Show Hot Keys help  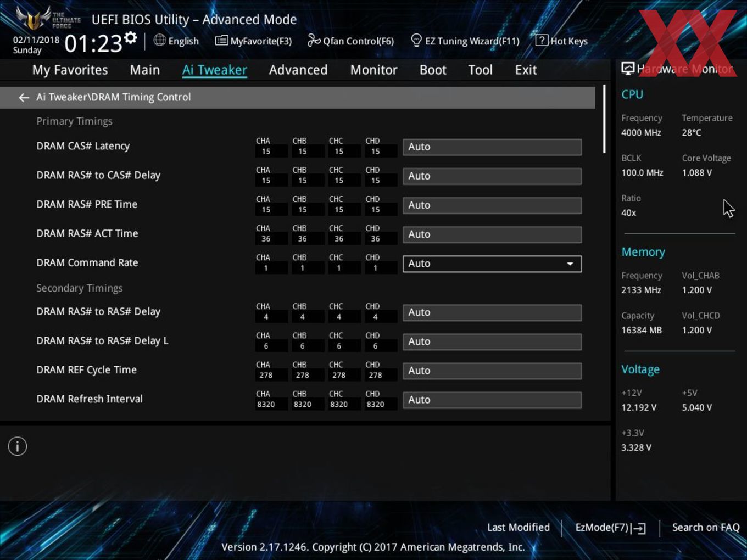click(561, 41)
